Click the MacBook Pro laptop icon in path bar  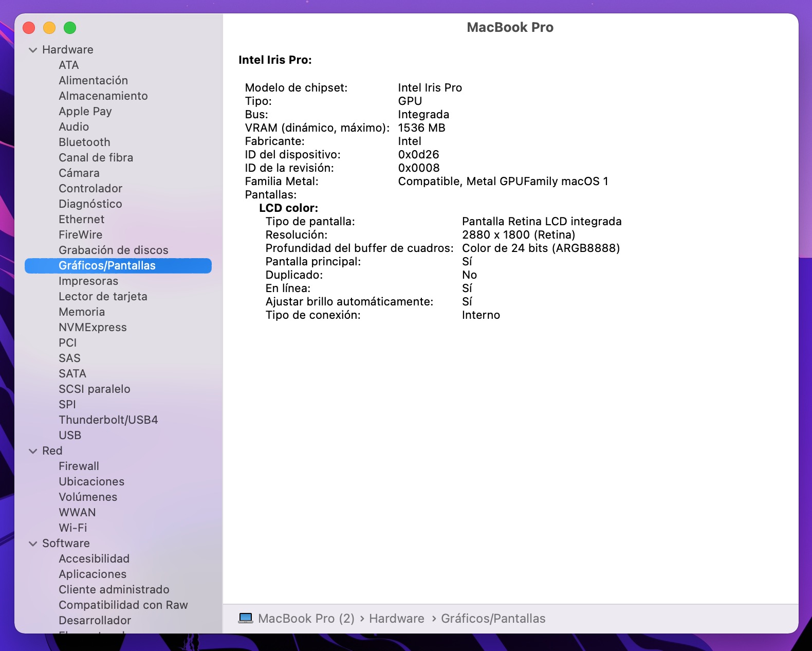(x=246, y=618)
